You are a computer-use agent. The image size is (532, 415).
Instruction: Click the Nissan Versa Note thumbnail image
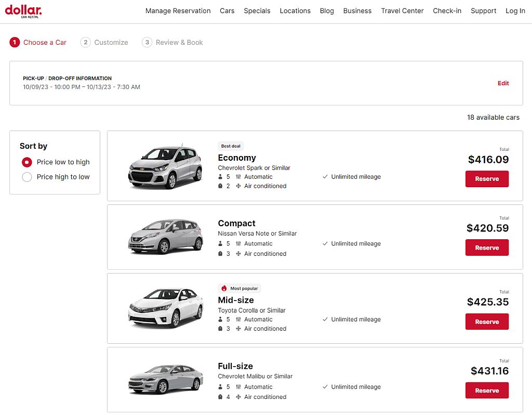click(x=164, y=237)
